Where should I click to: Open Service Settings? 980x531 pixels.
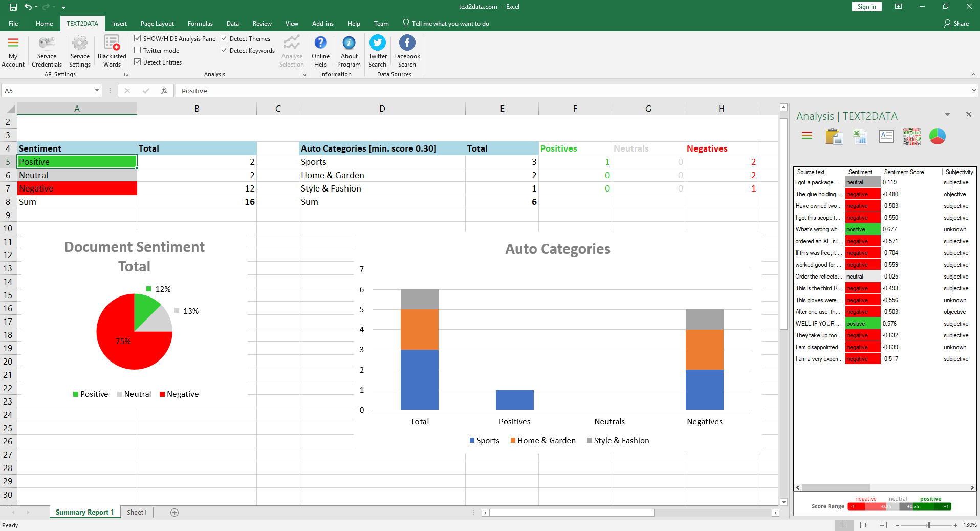point(80,52)
